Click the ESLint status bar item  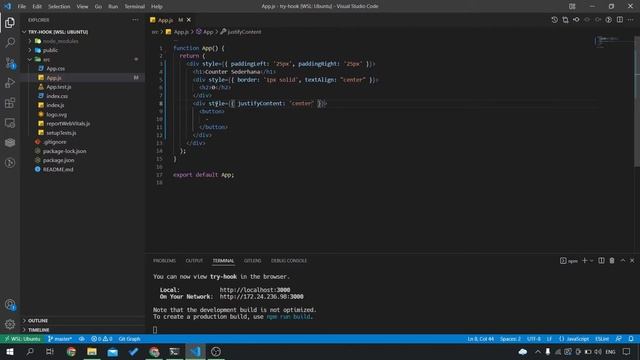tap(602, 339)
